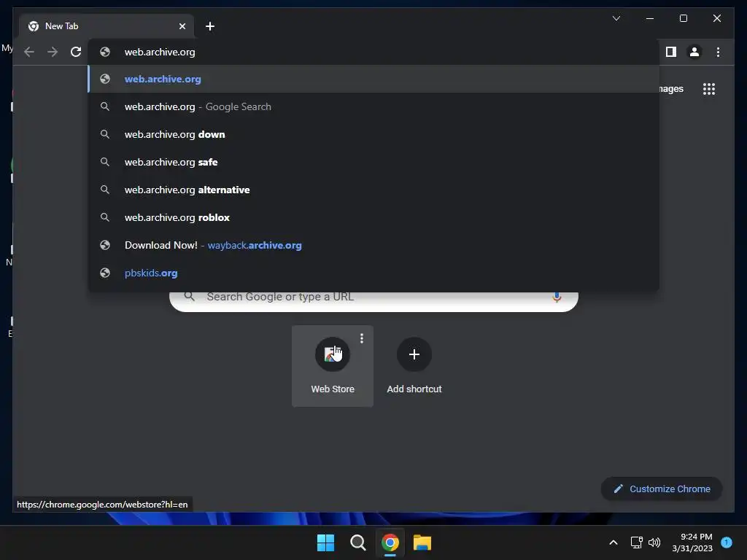Toggle the side panel icon
This screenshot has width=747, height=560.
pyautogui.click(x=671, y=52)
